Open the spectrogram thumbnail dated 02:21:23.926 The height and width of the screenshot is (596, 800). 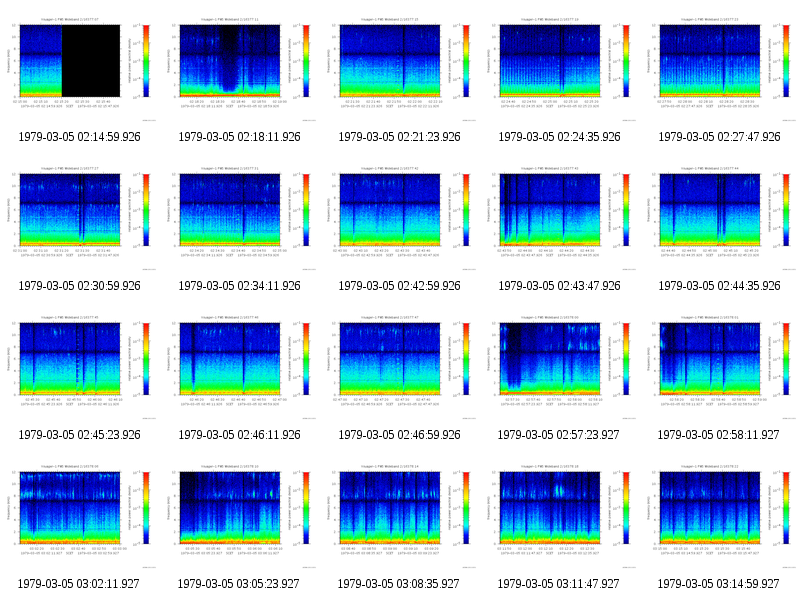(x=399, y=69)
